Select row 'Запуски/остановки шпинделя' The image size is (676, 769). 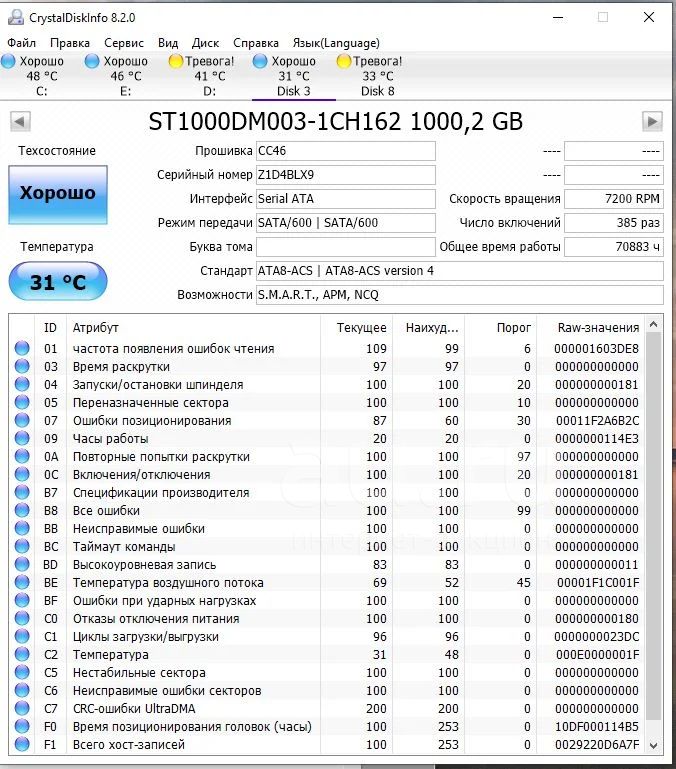(x=327, y=384)
